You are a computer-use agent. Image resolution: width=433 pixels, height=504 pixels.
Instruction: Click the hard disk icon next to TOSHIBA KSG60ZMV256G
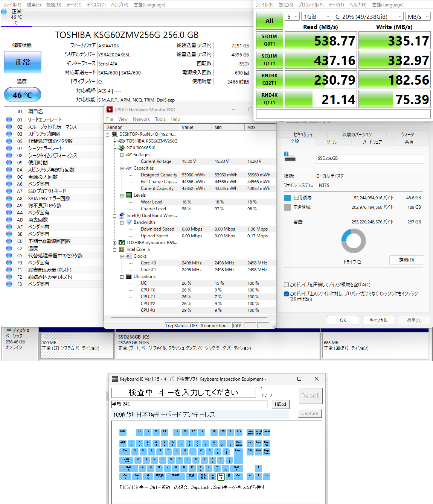point(122,141)
